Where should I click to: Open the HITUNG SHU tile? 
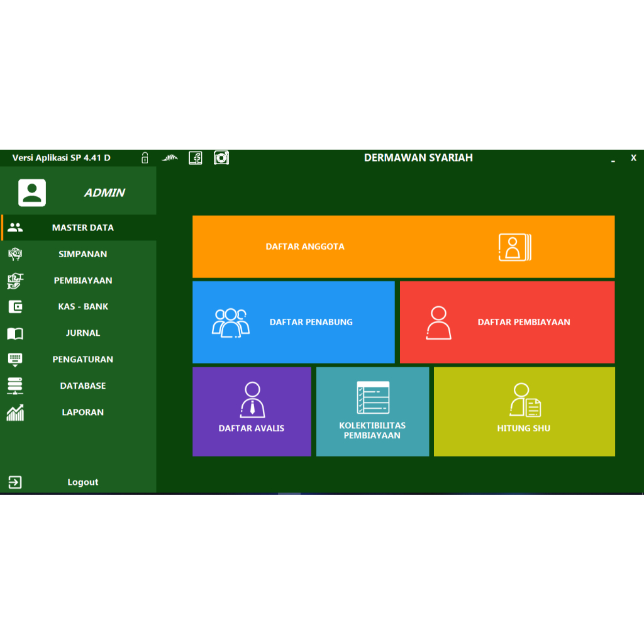(x=525, y=411)
